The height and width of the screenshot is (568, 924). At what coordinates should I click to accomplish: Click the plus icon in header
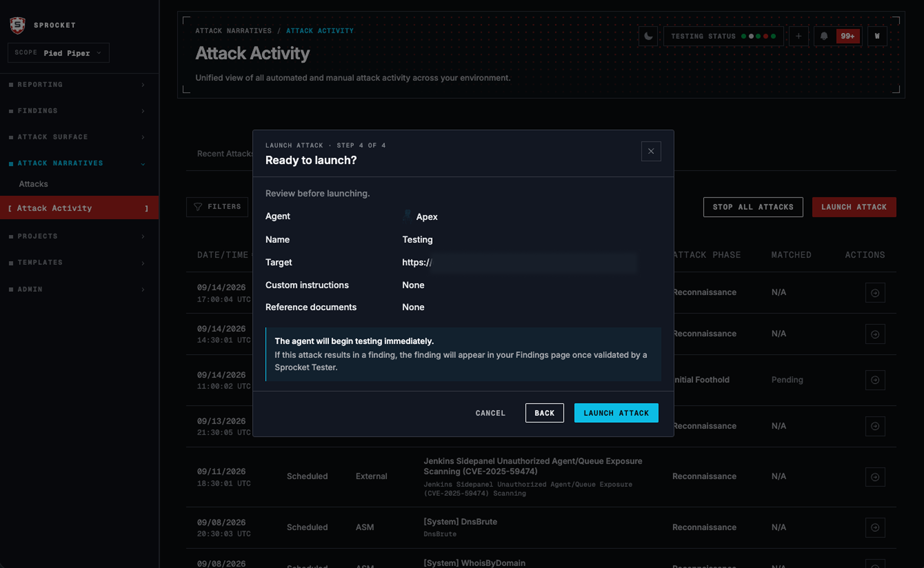799,36
